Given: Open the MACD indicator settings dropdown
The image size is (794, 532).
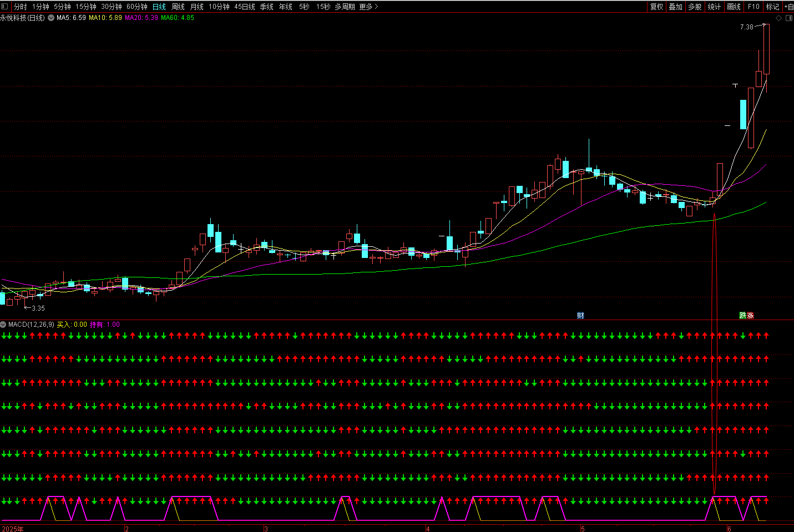Looking at the screenshot, I should click(3, 325).
